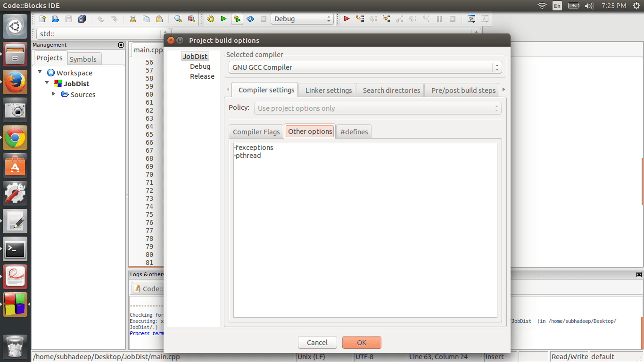Start debugging with the red arrow icon
The width and height of the screenshot is (644, 362).
[347, 19]
